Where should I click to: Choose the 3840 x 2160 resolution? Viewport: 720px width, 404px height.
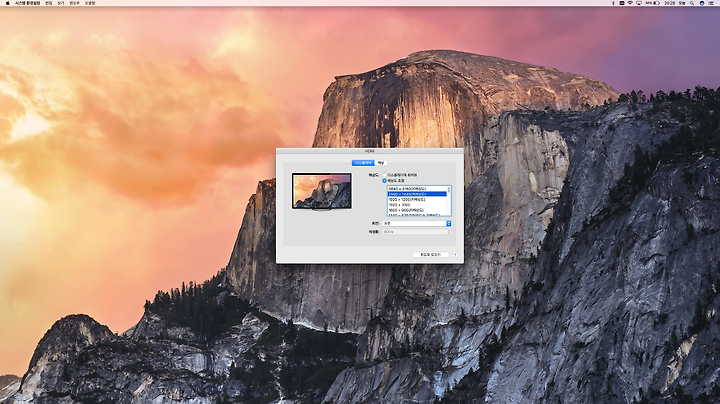pos(417,189)
